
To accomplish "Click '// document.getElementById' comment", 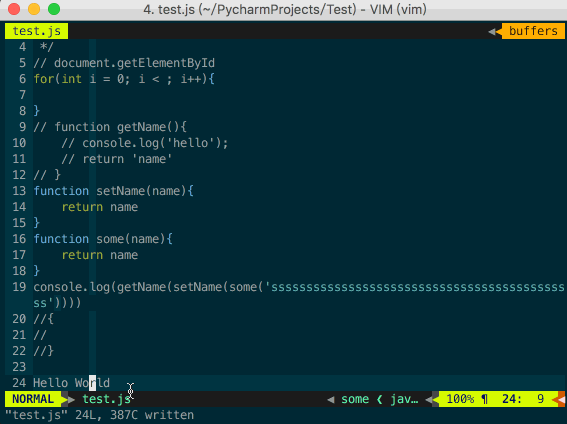I will (x=124, y=63).
